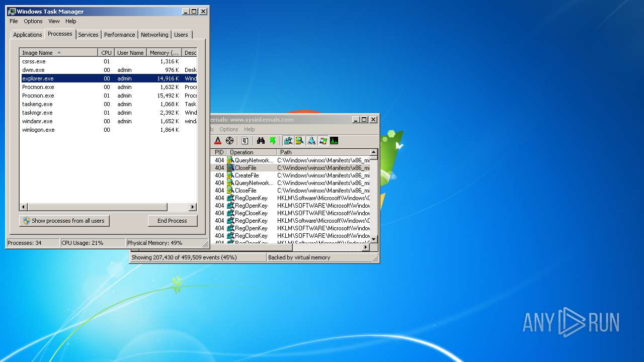644x362 pixels.
Task: Select the Procmon.exe row using 1,632 K
Action: tap(108, 87)
